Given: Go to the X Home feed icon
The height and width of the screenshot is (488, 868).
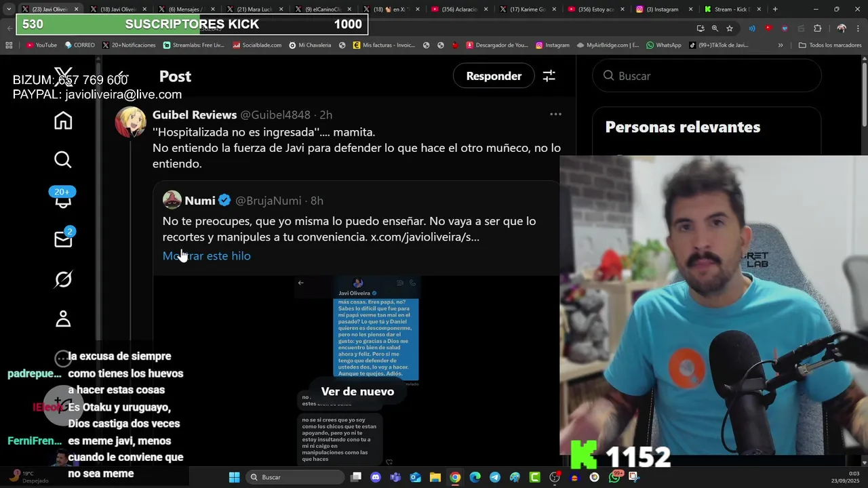Looking at the screenshot, I should [63, 121].
